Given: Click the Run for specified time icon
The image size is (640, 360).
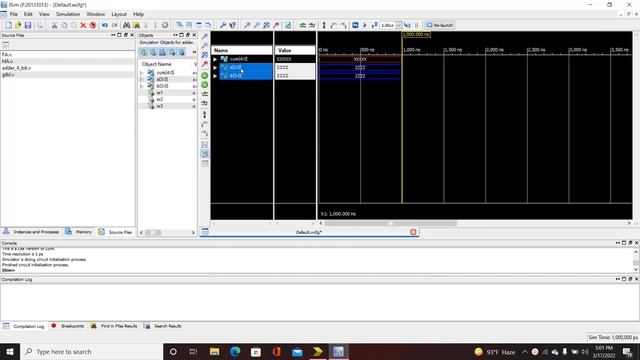Looking at the screenshot, I should click(374, 25).
